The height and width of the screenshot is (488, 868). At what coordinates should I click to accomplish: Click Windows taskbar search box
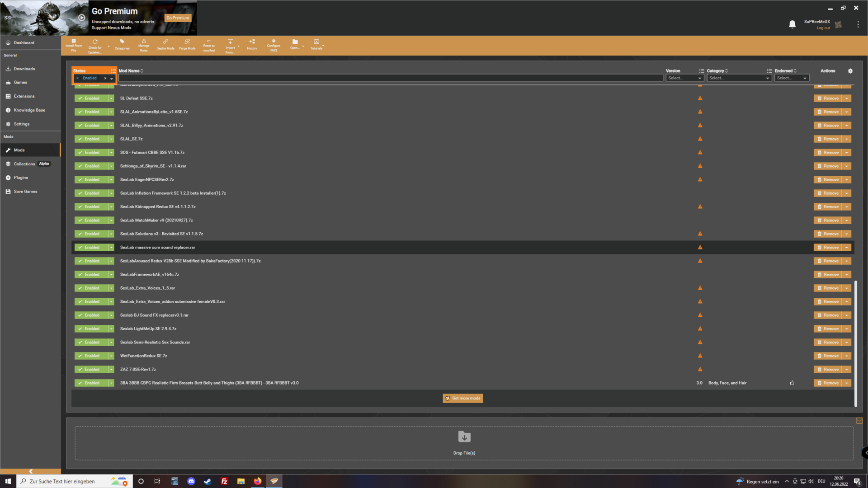coord(75,481)
